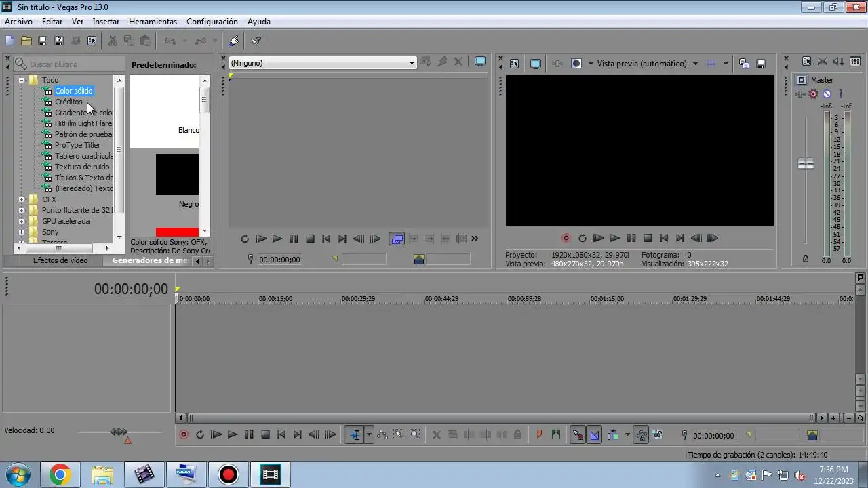Insert a region from the timeline toolbar
The width and height of the screenshot is (868, 488).
[556, 435]
